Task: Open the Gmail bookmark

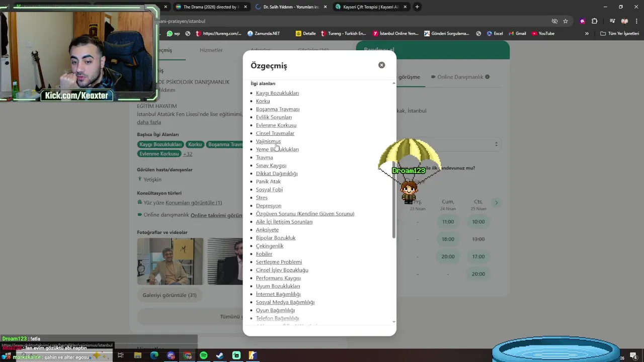Action: 517,34
